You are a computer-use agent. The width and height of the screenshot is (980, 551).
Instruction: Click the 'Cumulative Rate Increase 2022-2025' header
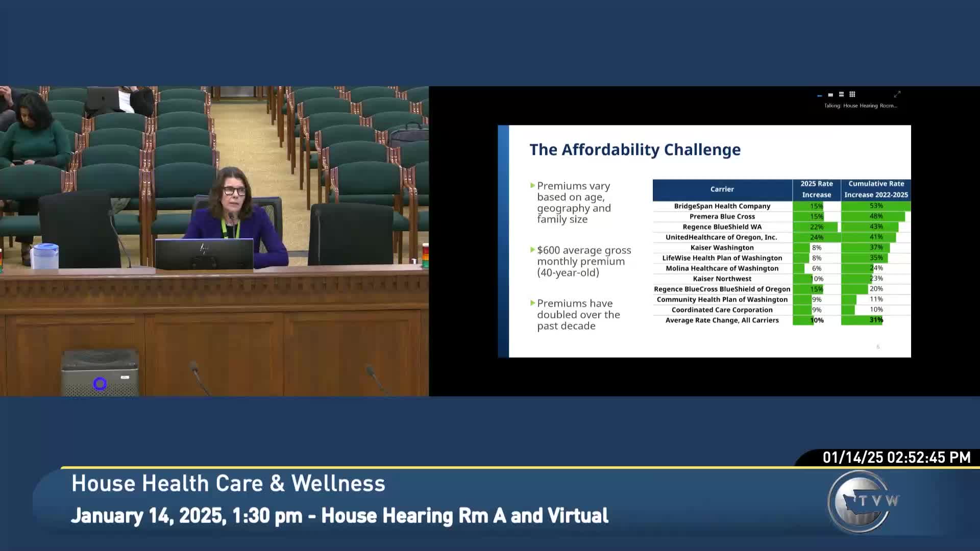tap(876, 189)
